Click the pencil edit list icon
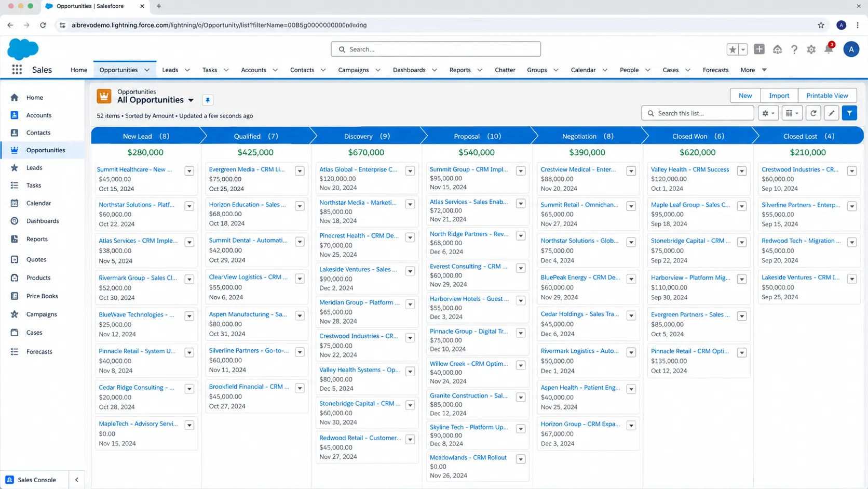This screenshot has width=868, height=489. [832, 113]
